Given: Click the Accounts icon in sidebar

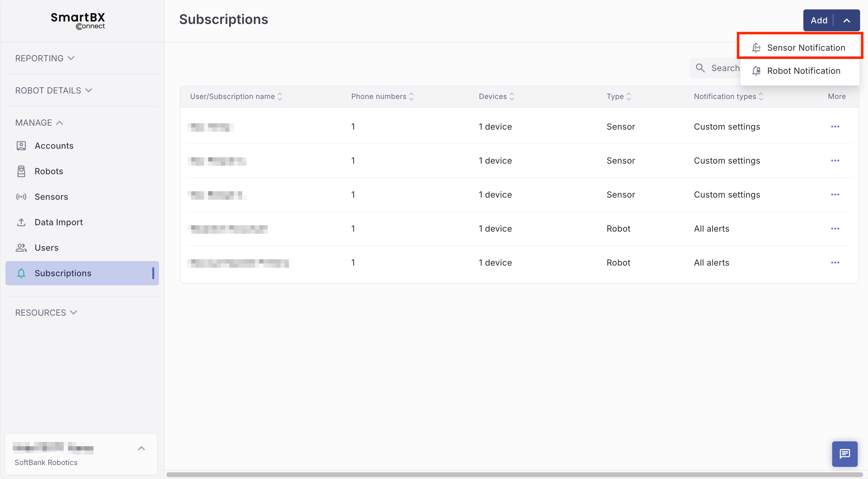Looking at the screenshot, I should click(x=21, y=146).
